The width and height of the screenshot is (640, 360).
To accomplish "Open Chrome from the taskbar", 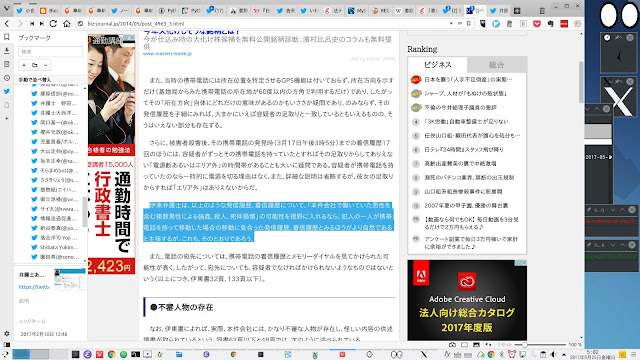I will (111, 354).
